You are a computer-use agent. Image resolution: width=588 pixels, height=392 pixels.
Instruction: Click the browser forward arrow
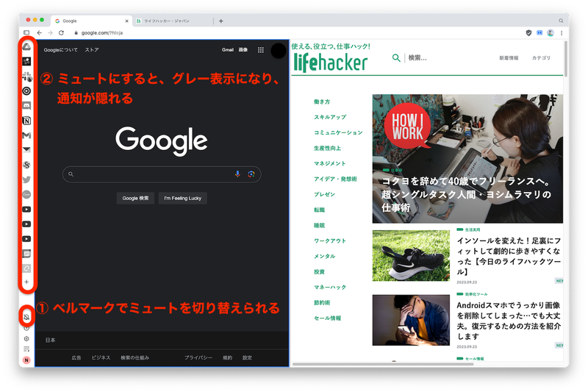pyautogui.click(x=50, y=33)
